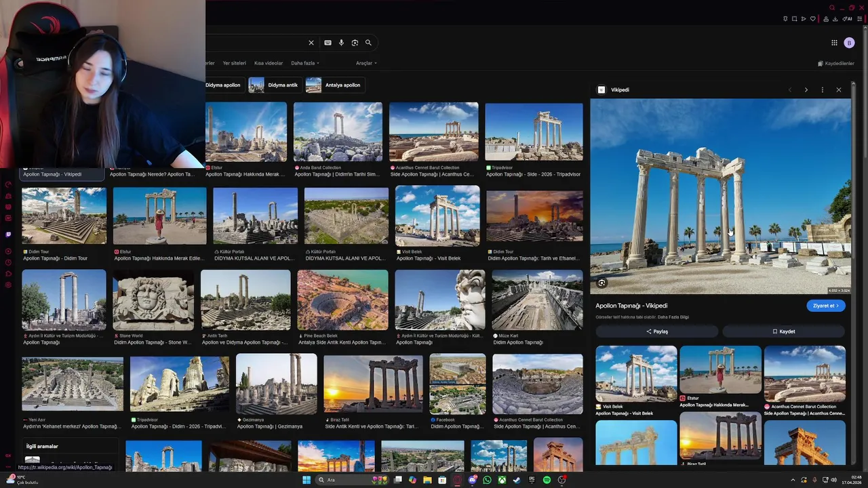Click 'Apollon Tapınağı - Visit Belek' caption
The image size is (868, 488).
pos(429,258)
